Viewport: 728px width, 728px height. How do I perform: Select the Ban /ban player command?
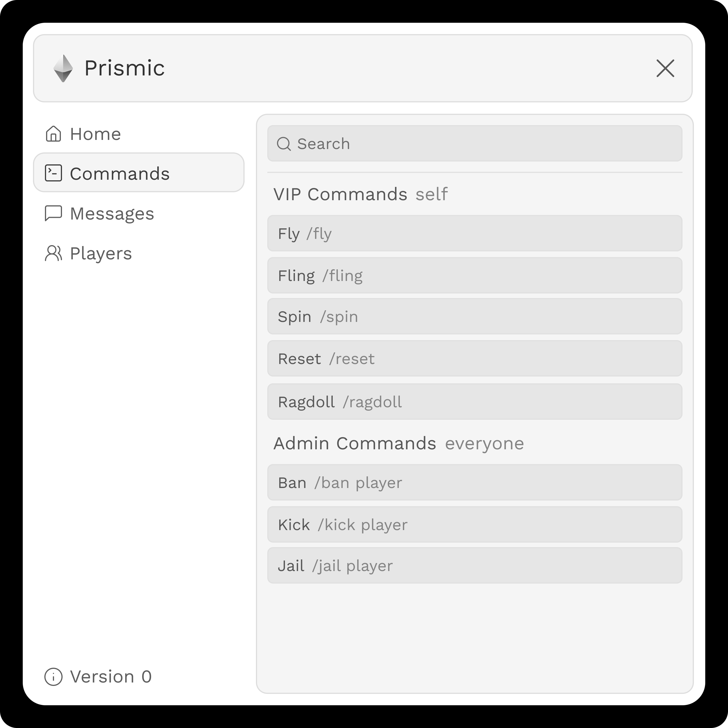point(474,483)
